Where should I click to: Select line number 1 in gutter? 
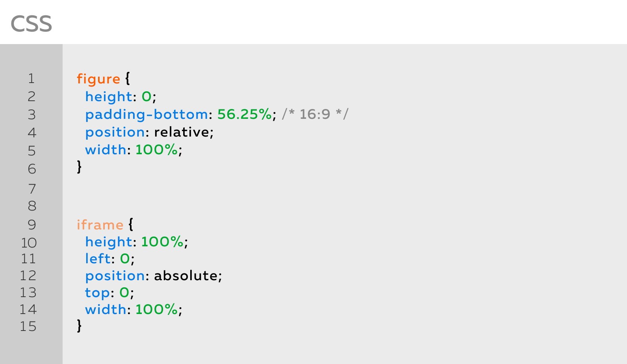32,79
